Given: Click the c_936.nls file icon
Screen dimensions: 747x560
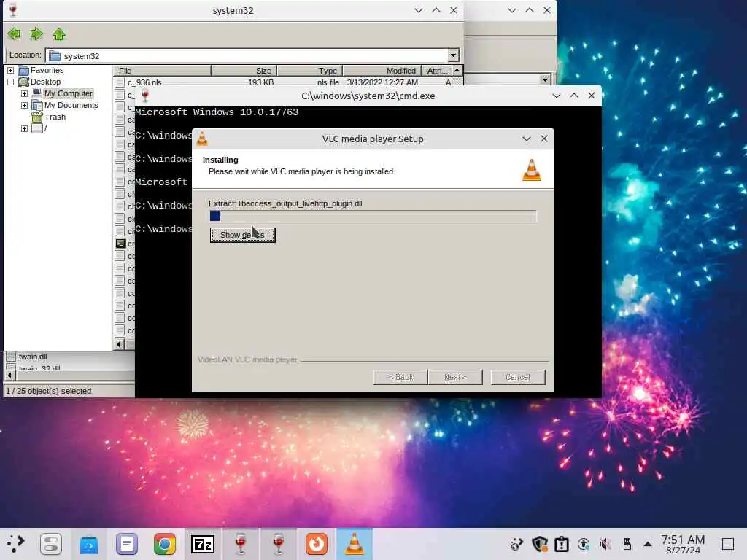Looking at the screenshot, I should pyautogui.click(x=120, y=82).
